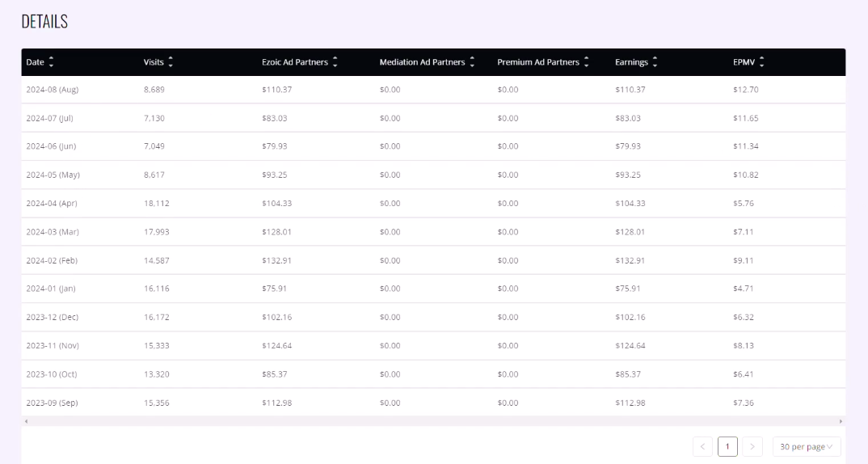Click the Premium Ad Partners header label

tap(538, 62)
